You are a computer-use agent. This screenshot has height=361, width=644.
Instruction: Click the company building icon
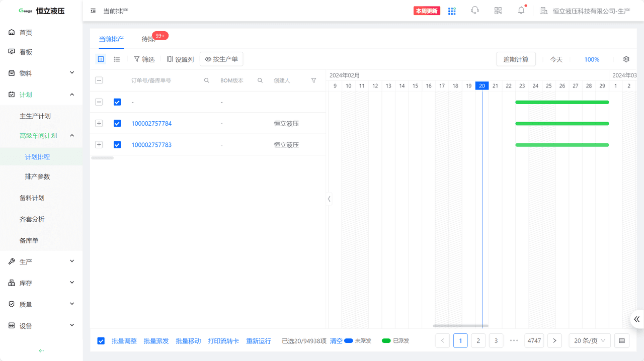pyautogui.click(x=544, y=11)
